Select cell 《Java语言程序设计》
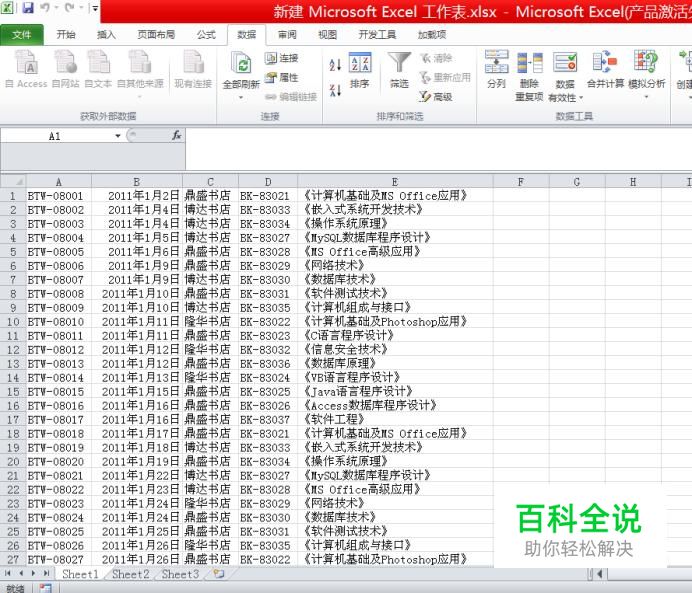Viewport: 692px width, 593px height. (395, 391)
